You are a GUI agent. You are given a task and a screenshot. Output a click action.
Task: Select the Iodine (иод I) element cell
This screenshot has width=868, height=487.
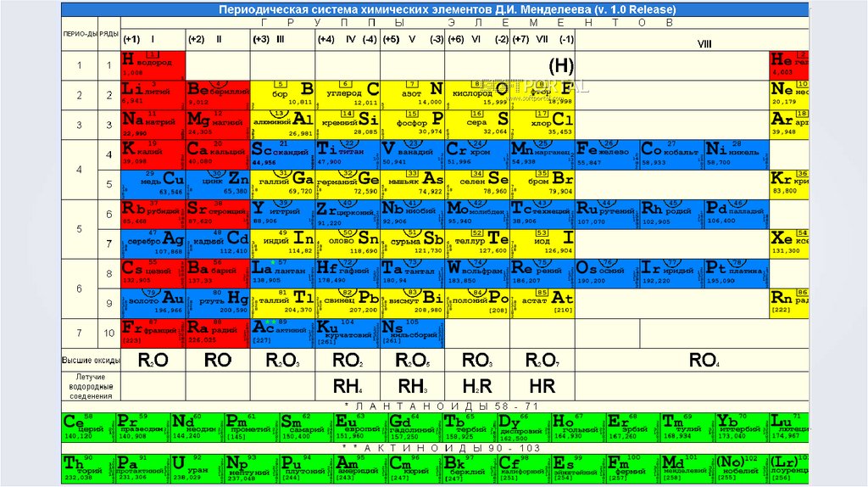click(542, 243)
